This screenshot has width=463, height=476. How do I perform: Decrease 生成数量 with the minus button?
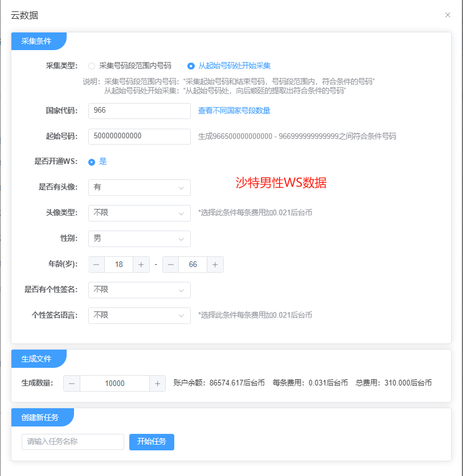click(x=72, y=383)
